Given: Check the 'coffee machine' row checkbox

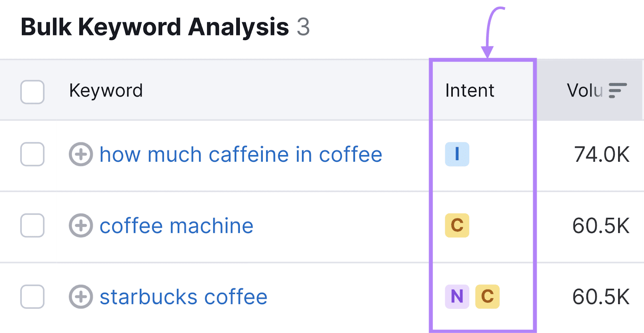Looking at the screenshot, I should pos(32,226).
